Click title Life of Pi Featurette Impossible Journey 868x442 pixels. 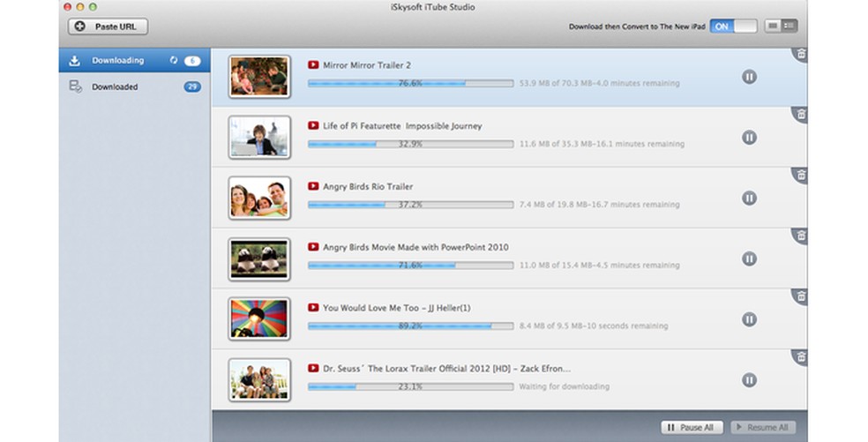[x=402, y=126]
